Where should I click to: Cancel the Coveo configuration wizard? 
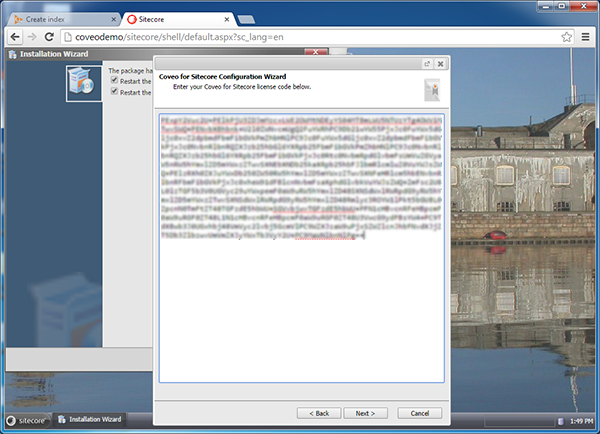pyautogui.click(x=420, y=413)
